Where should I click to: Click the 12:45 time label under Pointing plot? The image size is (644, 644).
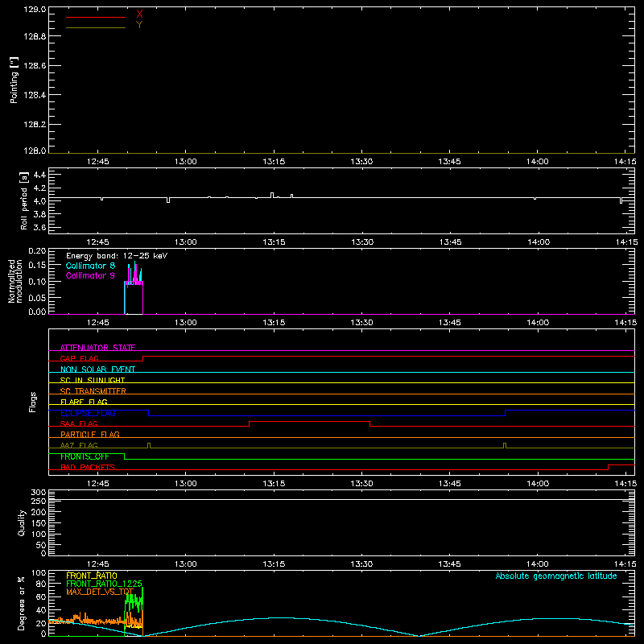pyautogui.click(x=98, y=162)
